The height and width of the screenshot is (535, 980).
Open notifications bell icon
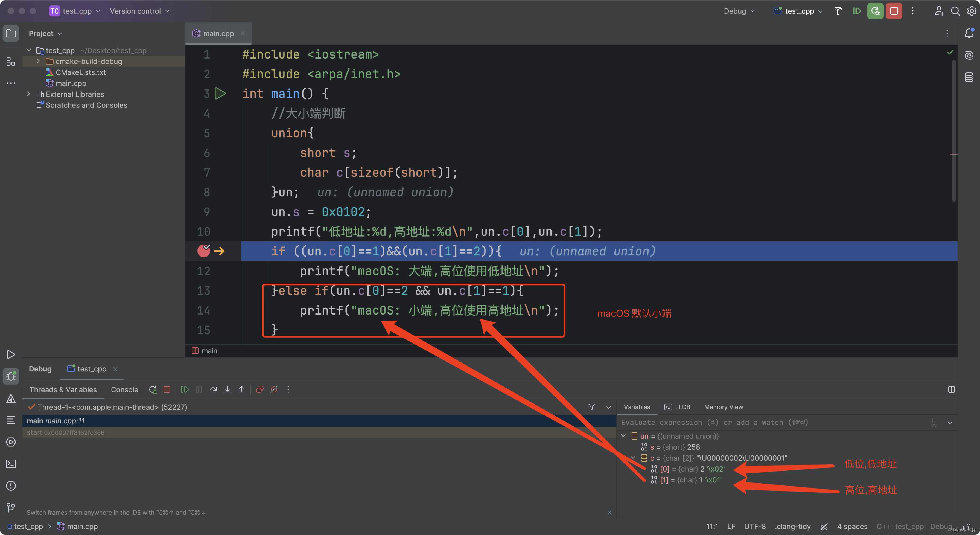tap(969, 33)
